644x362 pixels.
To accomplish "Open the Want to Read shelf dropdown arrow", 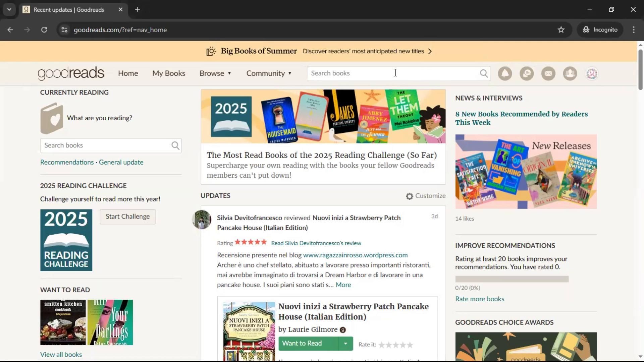I will pyautogui.click(x=345, y=344).
